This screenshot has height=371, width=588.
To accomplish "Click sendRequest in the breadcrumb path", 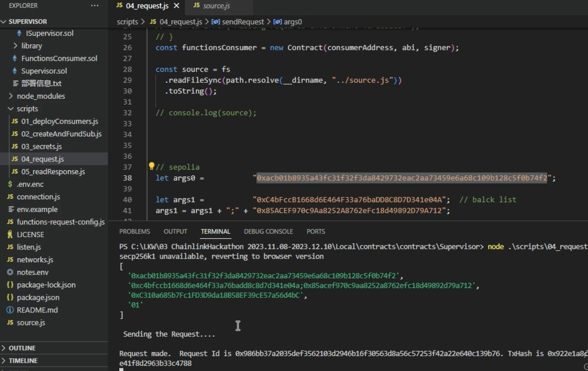I will click(243, 22).
